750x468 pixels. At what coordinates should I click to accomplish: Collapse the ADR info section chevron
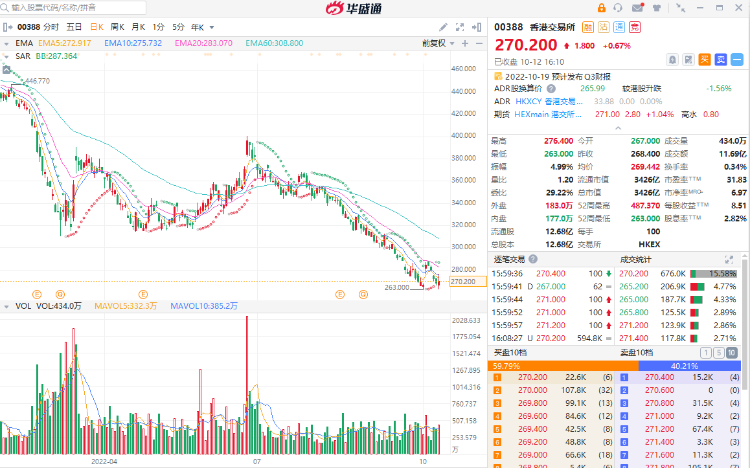pyautogui.click(x=618, y=128)
